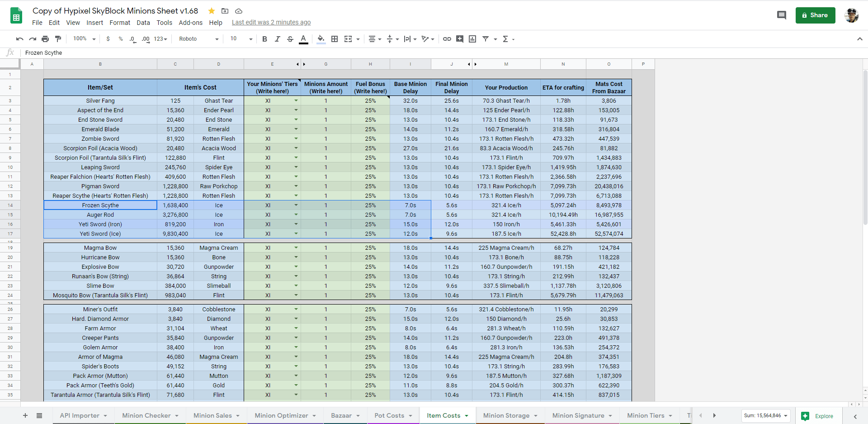Viewport: 868px width, 424px height.
Task: Open the all sheets list icon
Action: (39, 415)
